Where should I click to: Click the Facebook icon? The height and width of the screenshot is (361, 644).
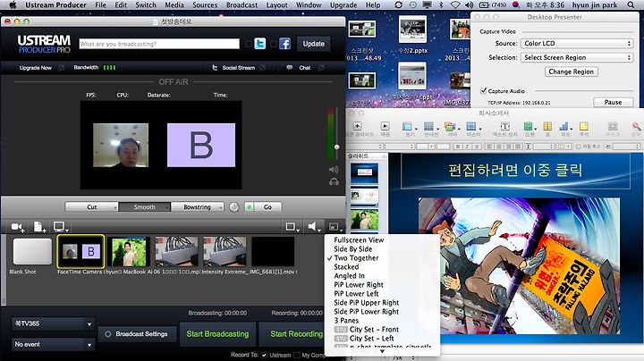pyautogui.click(x=284, y=44)
